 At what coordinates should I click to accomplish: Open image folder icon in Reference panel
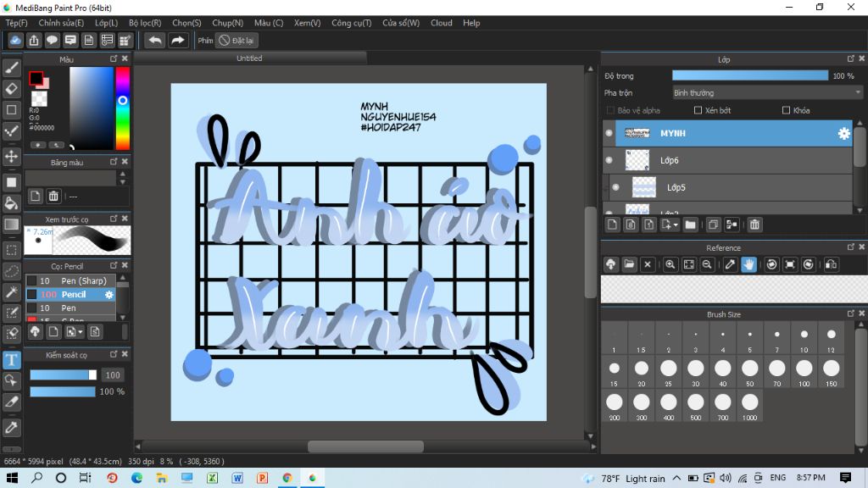point(630,264)
